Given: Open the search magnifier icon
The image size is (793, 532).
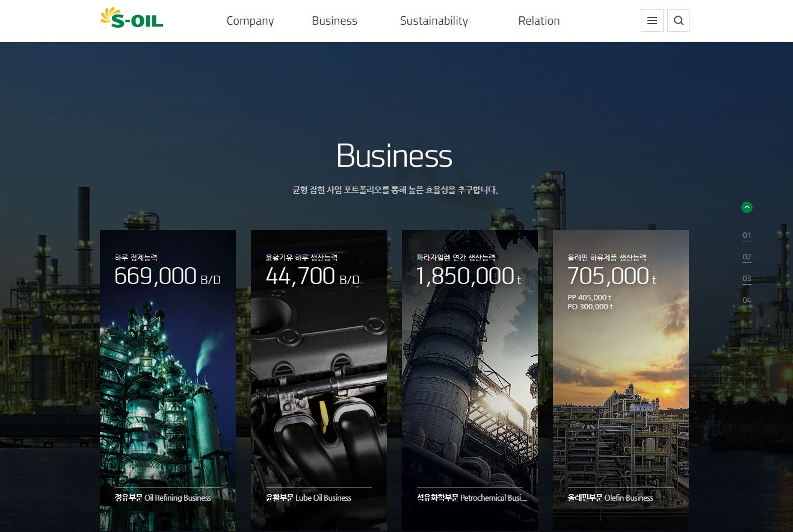Looking at the screenshot, I should coord(679,20).
